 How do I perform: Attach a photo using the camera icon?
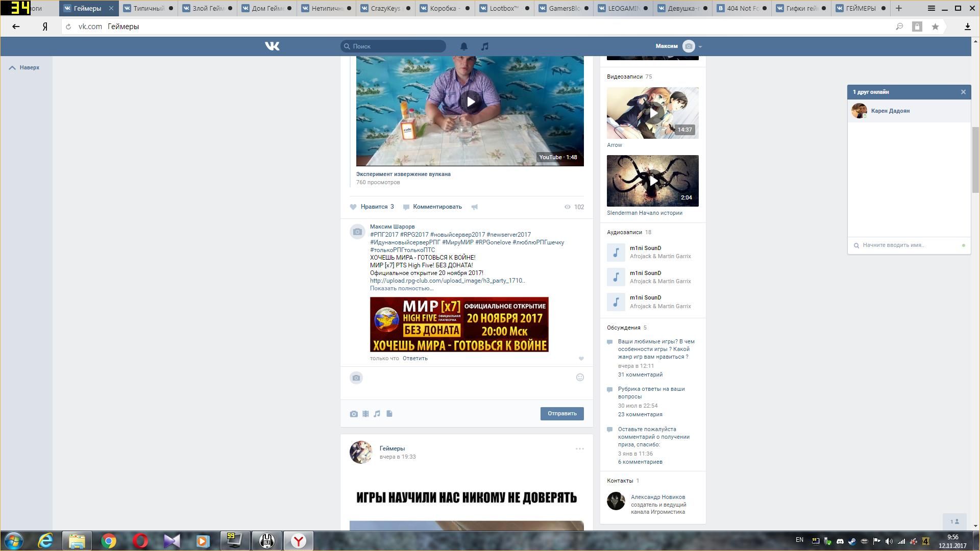[x=354, y=414]
